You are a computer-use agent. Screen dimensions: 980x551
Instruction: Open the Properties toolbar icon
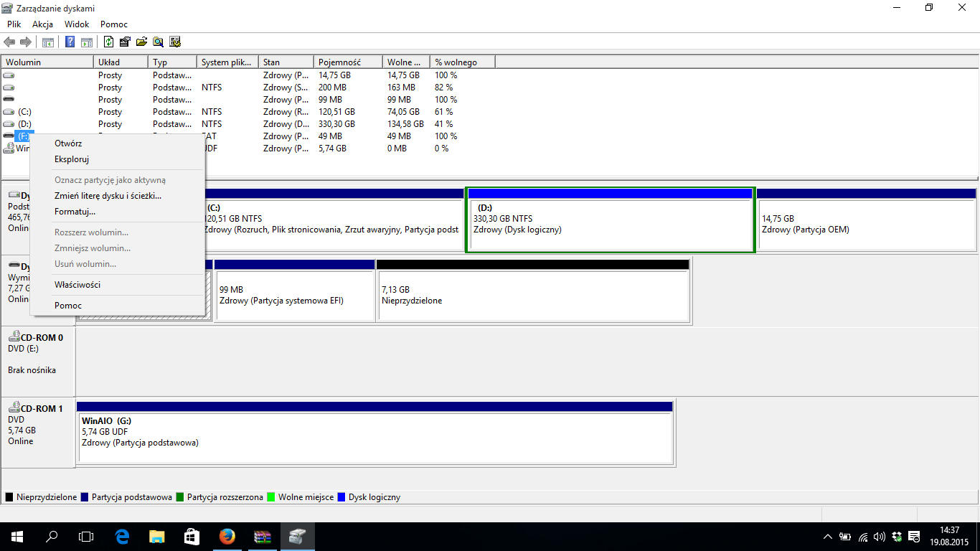click(125, 42)
